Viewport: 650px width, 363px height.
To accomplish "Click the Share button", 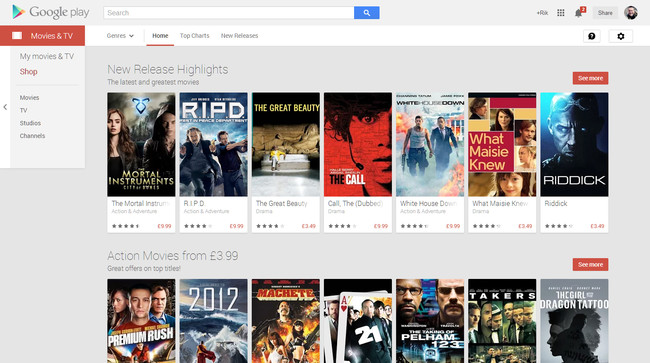I will tap(605, 13).
